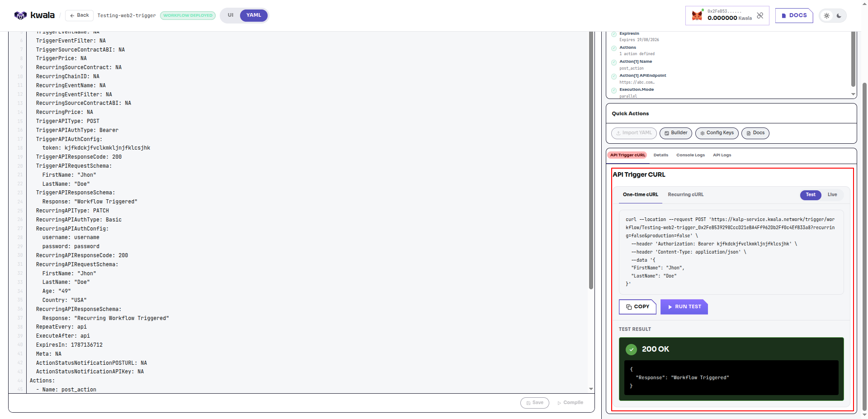The height and width of the screenshot is (419, 868).
Task: Click the Save button below editor
Action: click(x=534, y=403)
